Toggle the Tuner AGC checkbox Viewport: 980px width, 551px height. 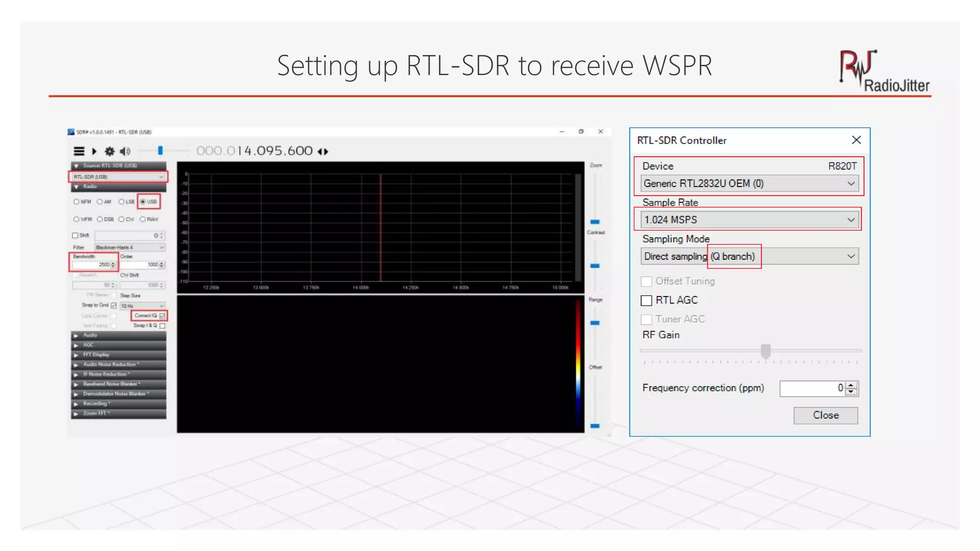tap(646, 319)
